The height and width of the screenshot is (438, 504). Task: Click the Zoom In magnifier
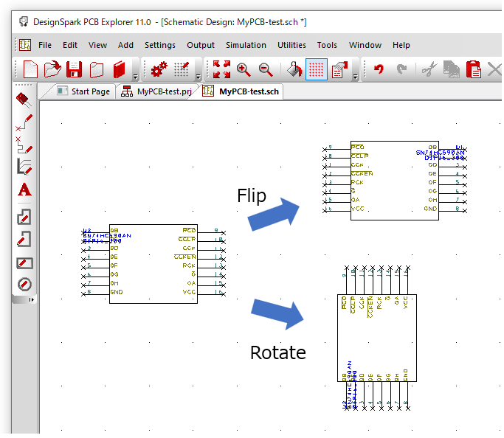click(244, 70)
